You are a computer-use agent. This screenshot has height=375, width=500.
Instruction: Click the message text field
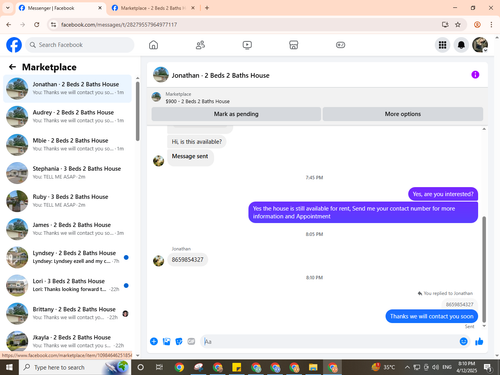pos(330,342)
